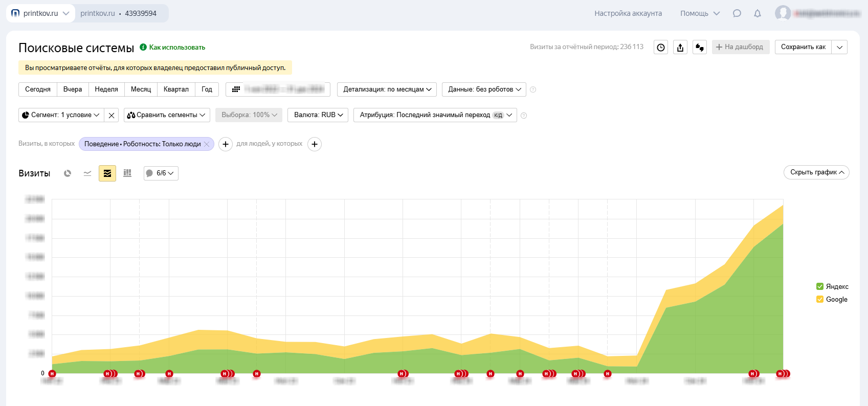868x406 pixels.
Task: Switch to line chart view
Action: pyautogui.click(x=87, y=173)
